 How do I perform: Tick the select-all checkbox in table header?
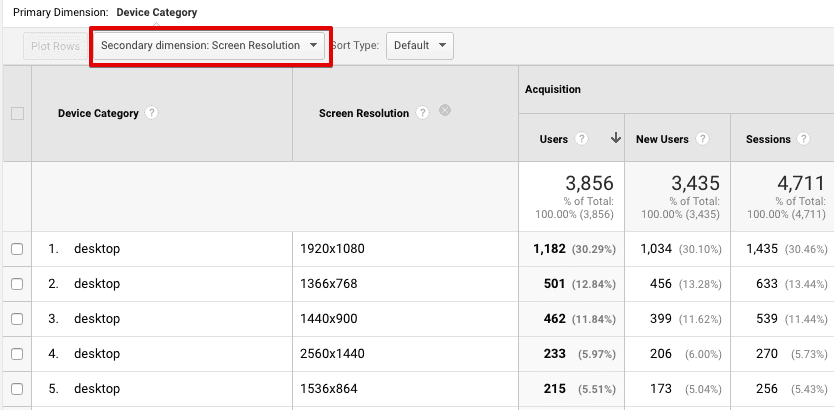coord(18,113)
